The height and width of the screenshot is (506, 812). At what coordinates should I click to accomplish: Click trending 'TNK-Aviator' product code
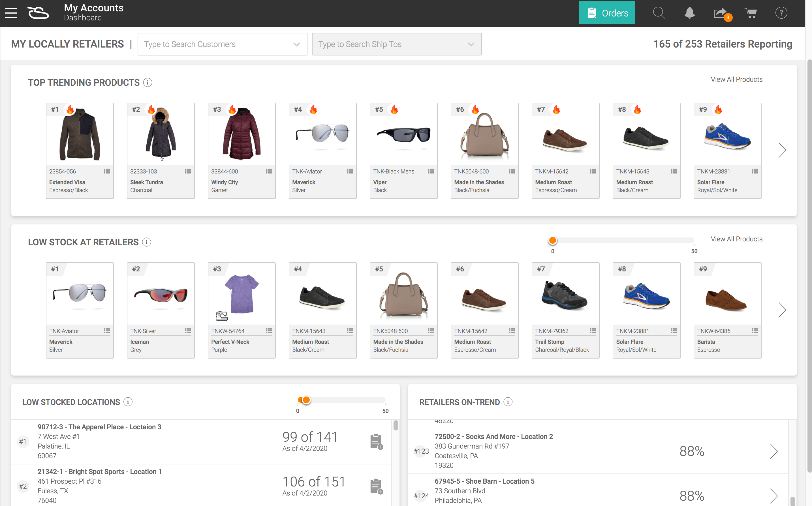pos(307,171)
